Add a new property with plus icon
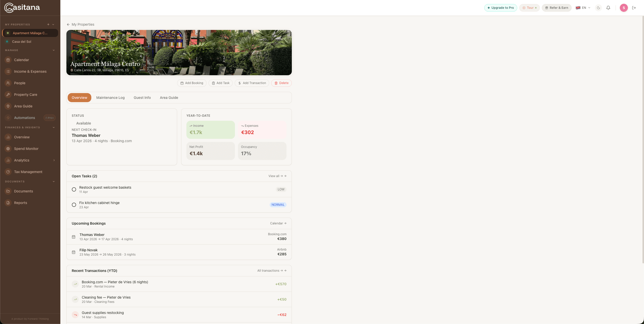 48,24
